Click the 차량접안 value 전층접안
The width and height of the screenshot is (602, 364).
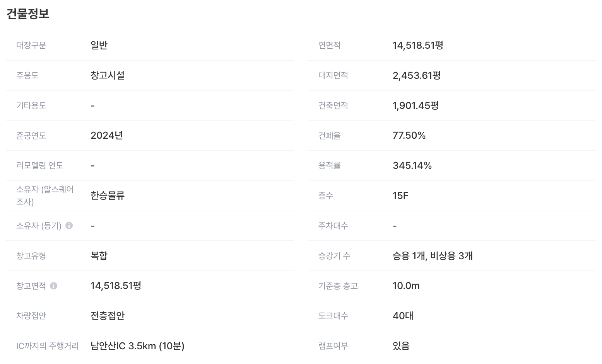coord(108,316)
